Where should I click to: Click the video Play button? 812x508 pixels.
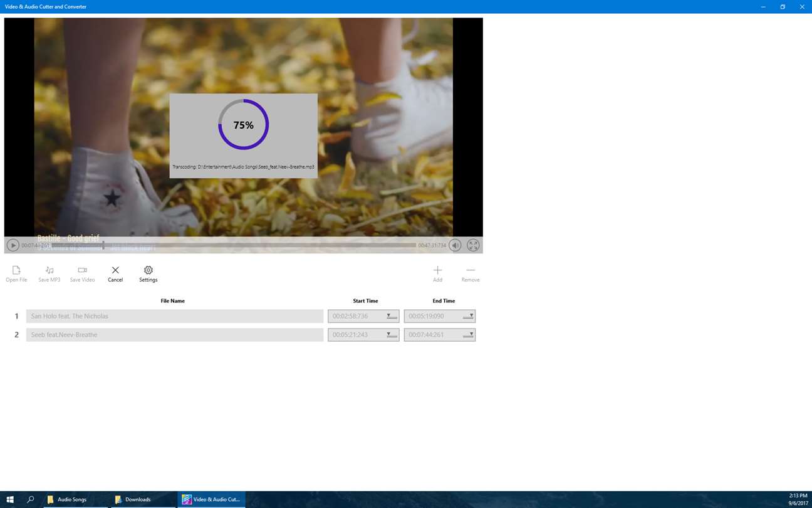(x=13, y=245)
